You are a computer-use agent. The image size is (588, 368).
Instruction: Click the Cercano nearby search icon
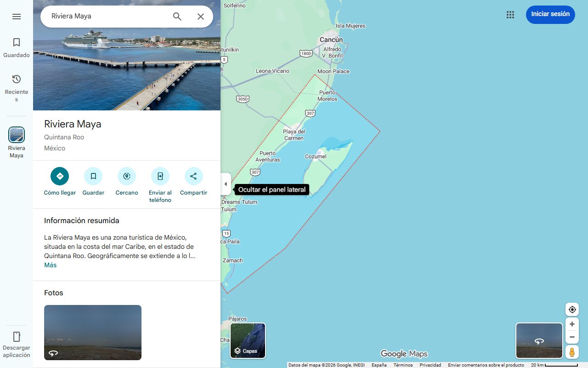126,176
